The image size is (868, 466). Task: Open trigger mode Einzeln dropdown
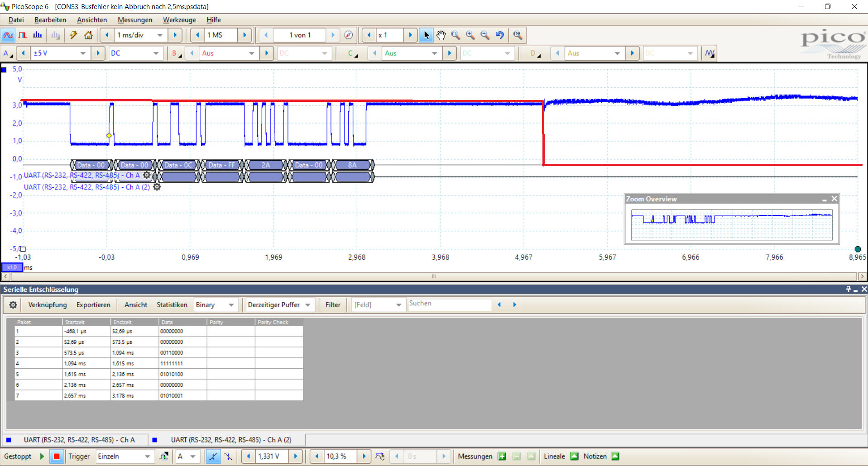tap(124, 456)
